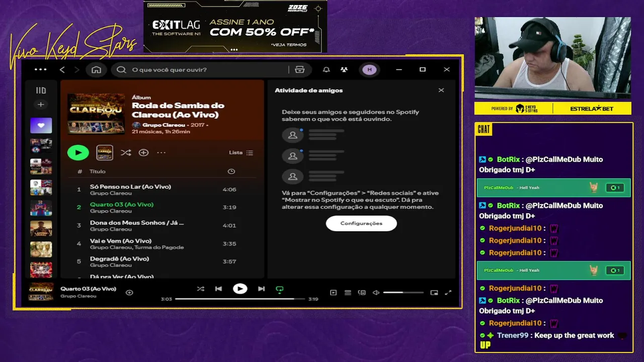
Task: Mute the volume speaker icon
Action: [376, 293]
